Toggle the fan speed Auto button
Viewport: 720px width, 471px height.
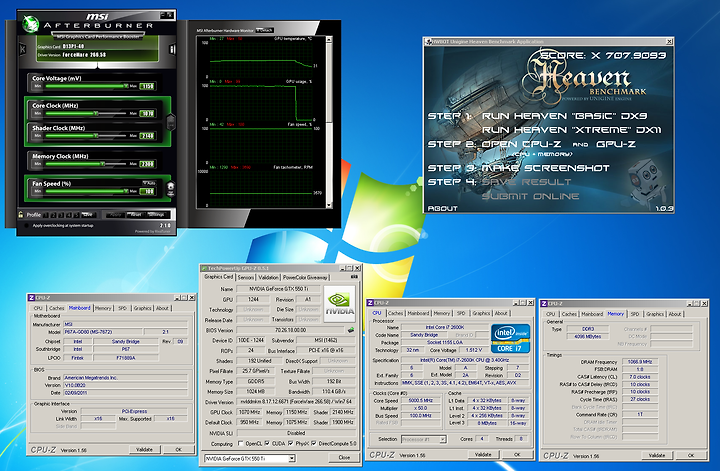pos(149,183)
